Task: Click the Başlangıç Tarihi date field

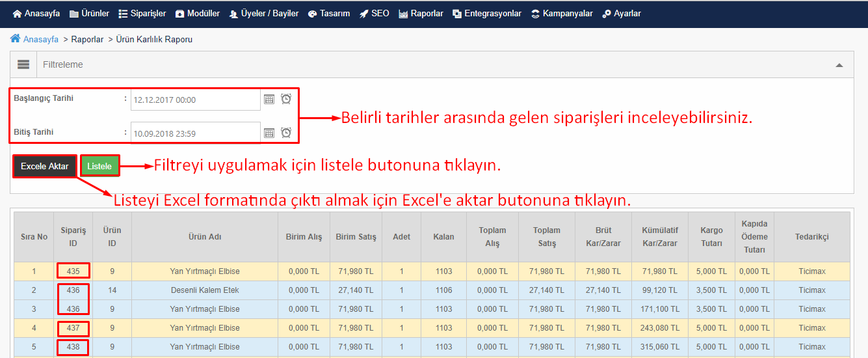Action: click(195, 100)
